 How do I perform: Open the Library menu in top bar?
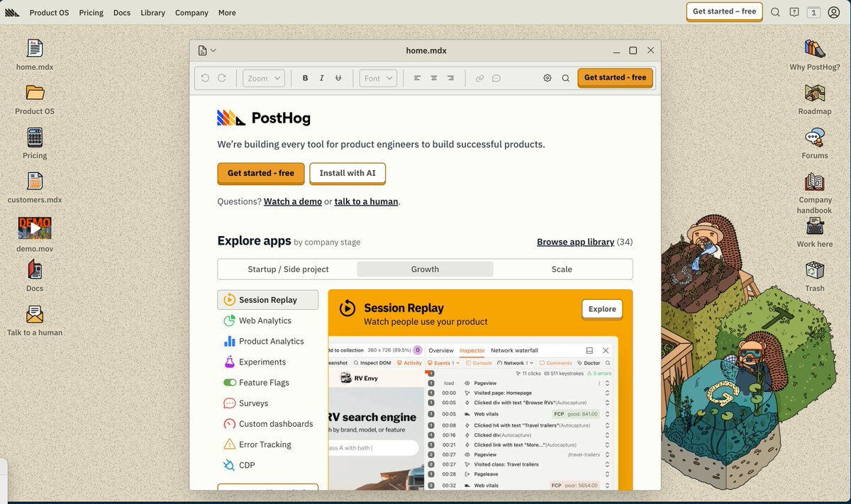coord(152,13)
